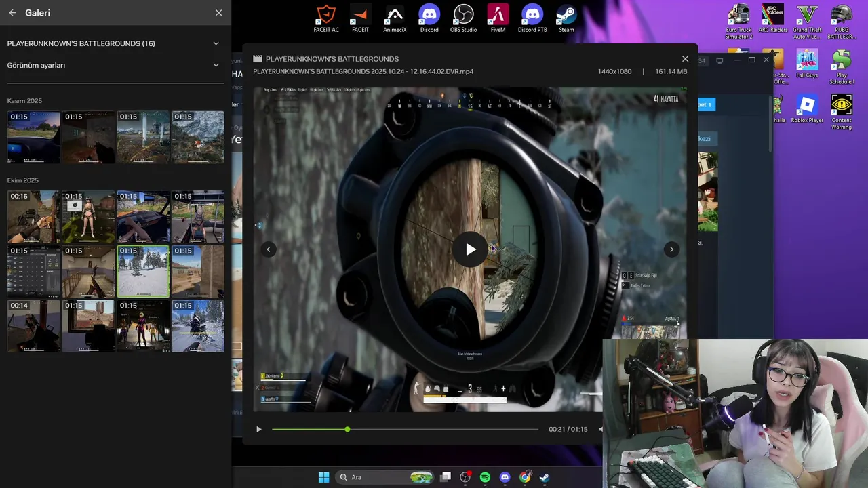Viewport: 868px width, 488px height.
Task: Open third Kasım 2025 clip thumbnail
Action: (143, 137)
